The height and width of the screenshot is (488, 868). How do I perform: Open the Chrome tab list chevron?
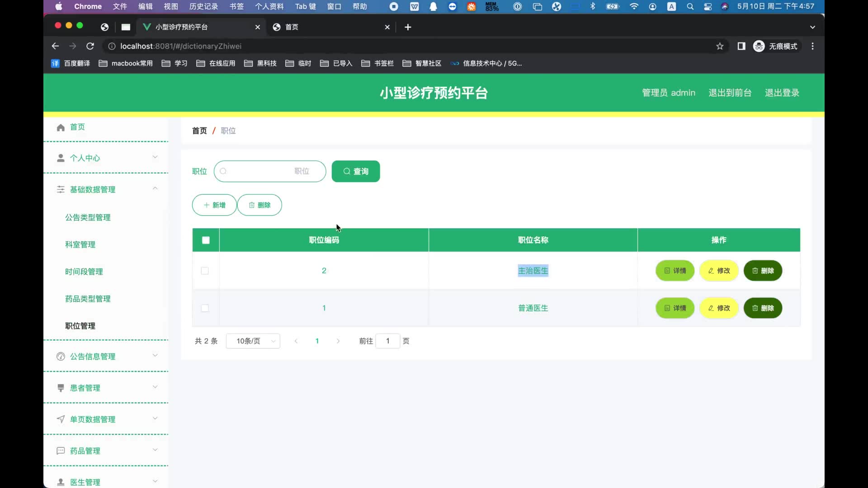tap(812, 27)
